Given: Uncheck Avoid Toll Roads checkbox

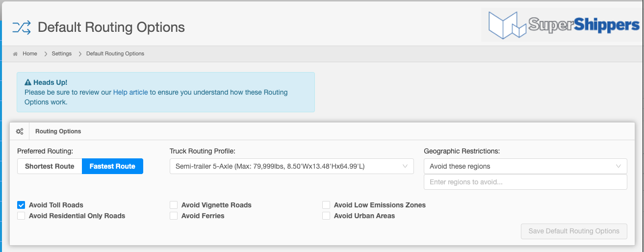Looking at the screenshot, I should tap(21, 205).
